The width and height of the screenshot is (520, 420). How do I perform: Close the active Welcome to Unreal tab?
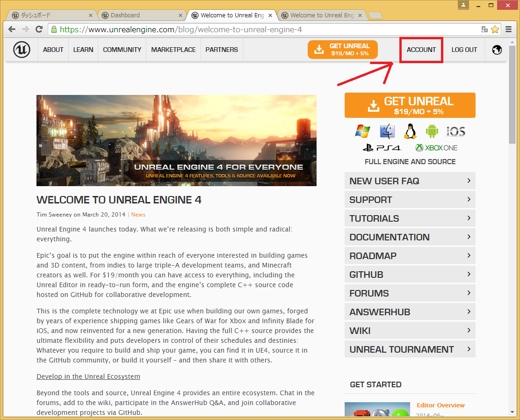pyautogui.click(x=270, y=15)
